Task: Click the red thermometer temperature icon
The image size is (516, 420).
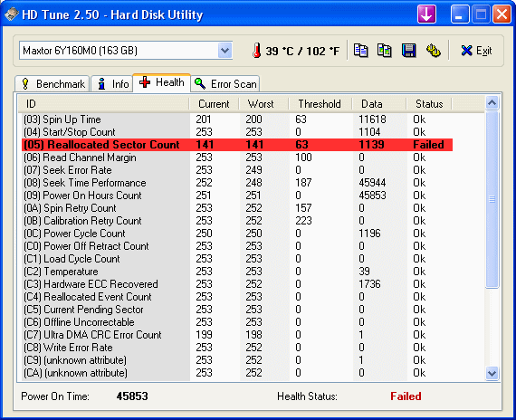Action: [257, 51]
